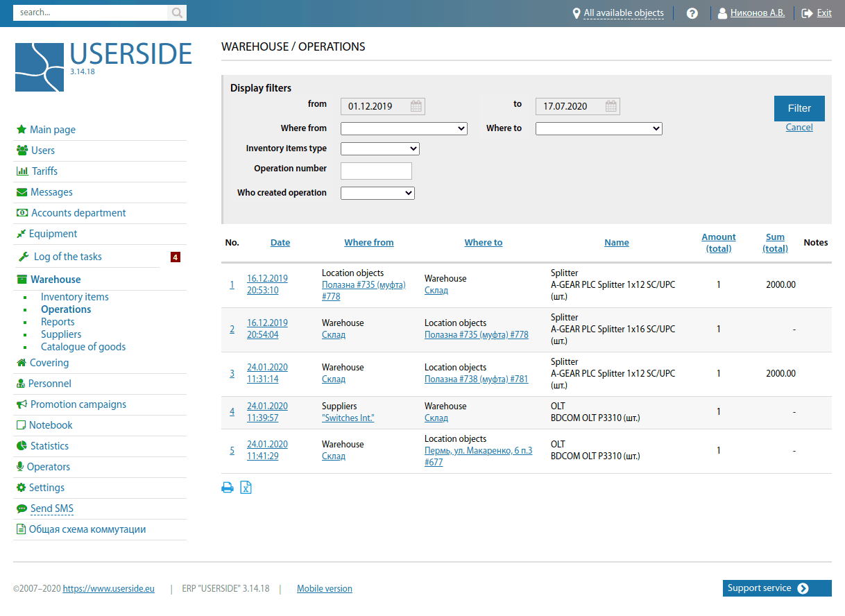Go to Equipment menu item
This screenshot has width=845, height=616.
click(53, 234)
